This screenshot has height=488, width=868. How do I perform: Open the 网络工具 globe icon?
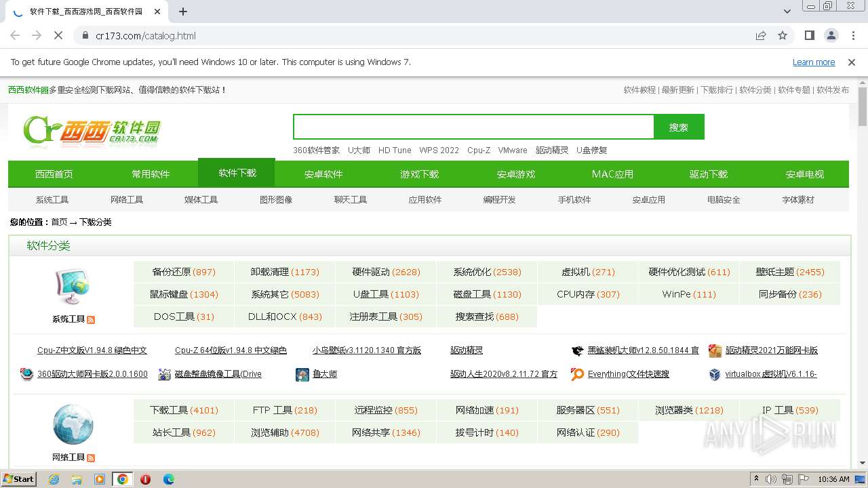73,424
